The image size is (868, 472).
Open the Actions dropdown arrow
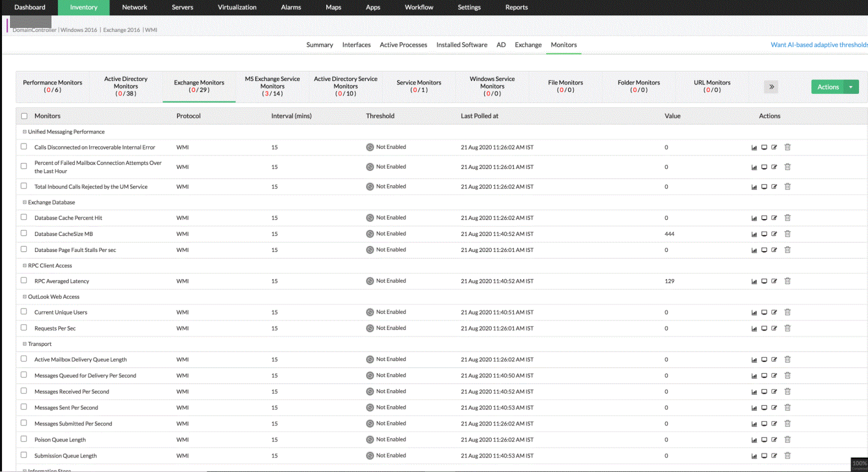(851, 86)
